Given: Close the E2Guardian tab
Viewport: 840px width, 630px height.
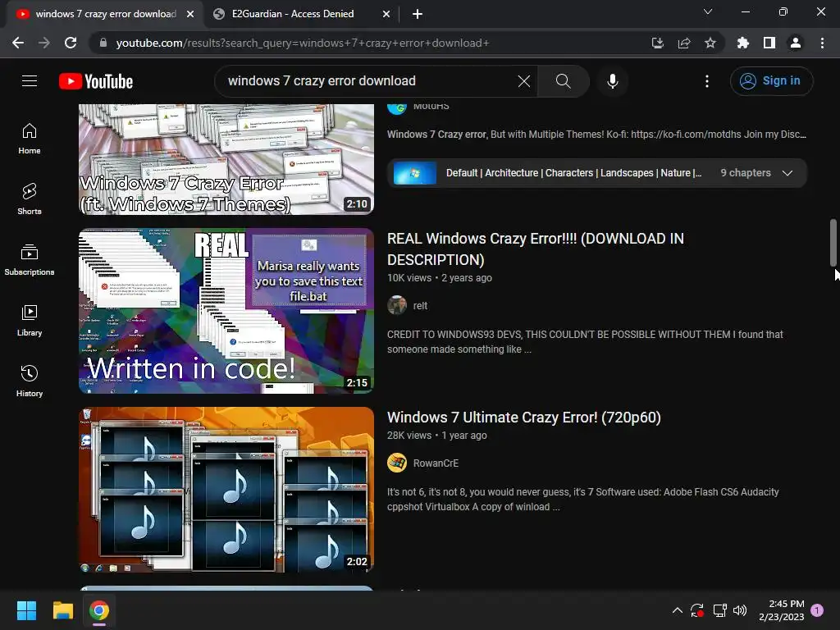Looking at the screenshot, I should [386, 14].
